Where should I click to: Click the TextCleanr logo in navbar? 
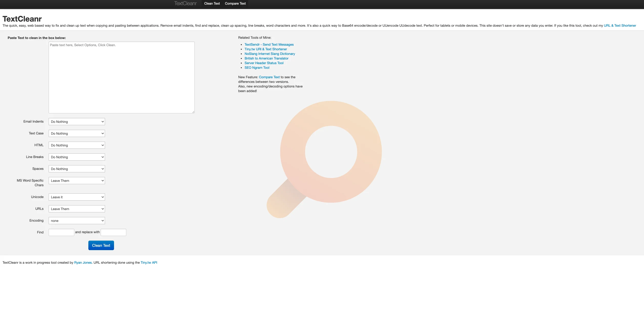pyautogui.click(x=185, y=3)
